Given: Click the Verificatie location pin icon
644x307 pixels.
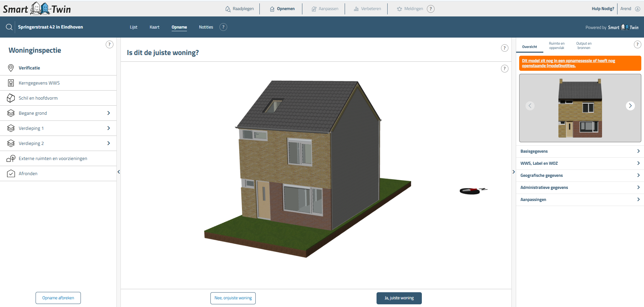Looking at the screenshot, I should (11, 68).
